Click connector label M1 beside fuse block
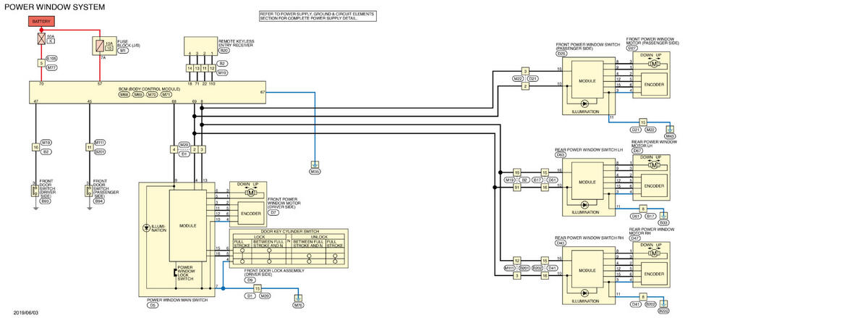The image size is (868, 318). pyautogui.click(x=123, y=51)
